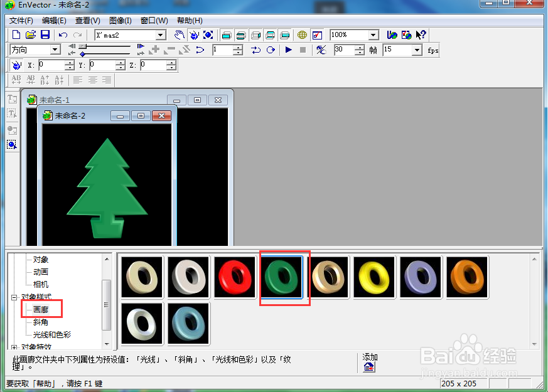Open the 文件(F) menu
548x392 pixels.
pyautogui.click(x=21, y=21)
